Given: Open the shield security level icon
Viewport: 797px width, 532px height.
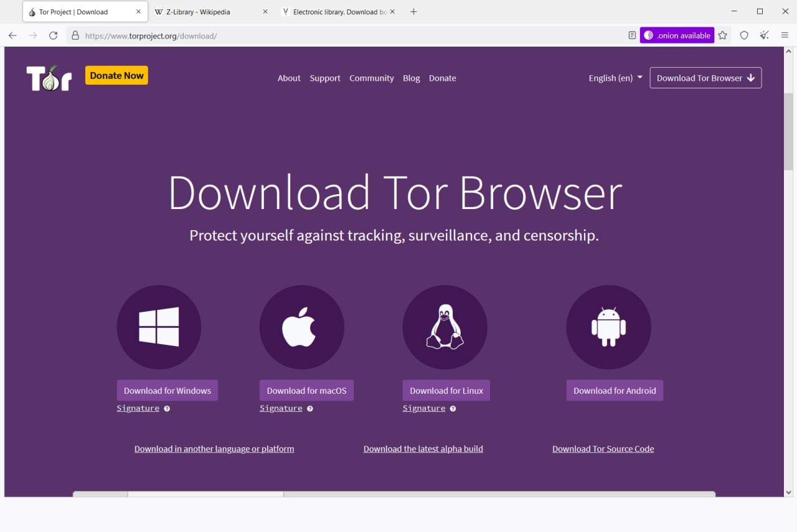Looking at the screenshot, I should click(x=744, y=35).
